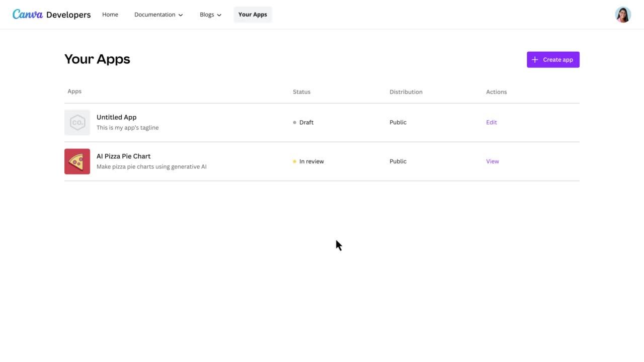Select the Your Apps tab

coord(253,15)
